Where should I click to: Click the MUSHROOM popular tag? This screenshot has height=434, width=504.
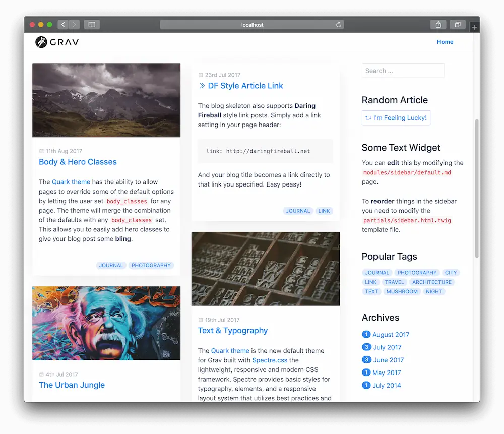tap(402, 292)
